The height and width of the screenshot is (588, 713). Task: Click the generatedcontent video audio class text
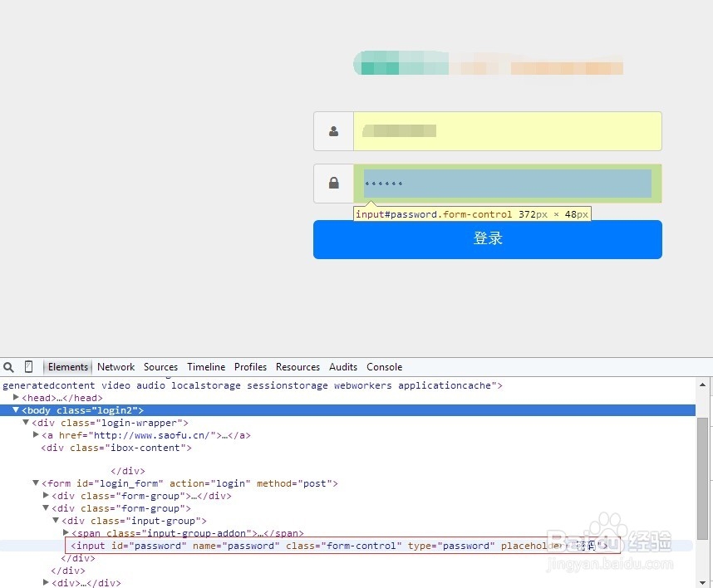(253, 386)
